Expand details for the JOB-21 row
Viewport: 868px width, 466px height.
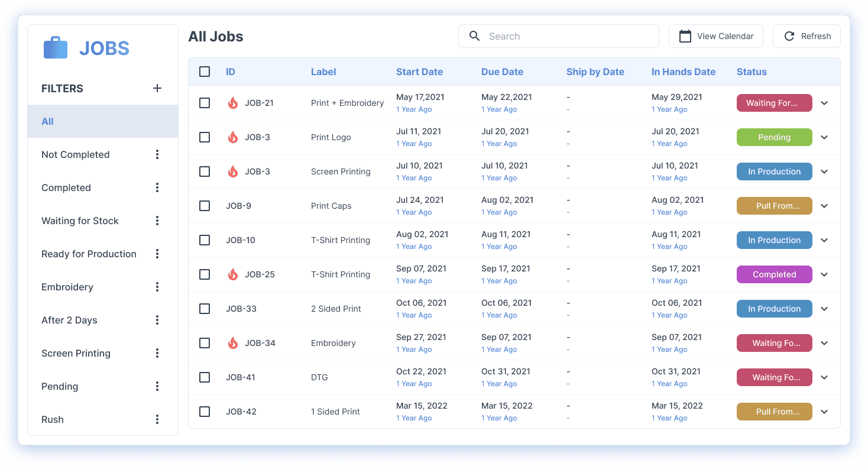pos(824,102)
